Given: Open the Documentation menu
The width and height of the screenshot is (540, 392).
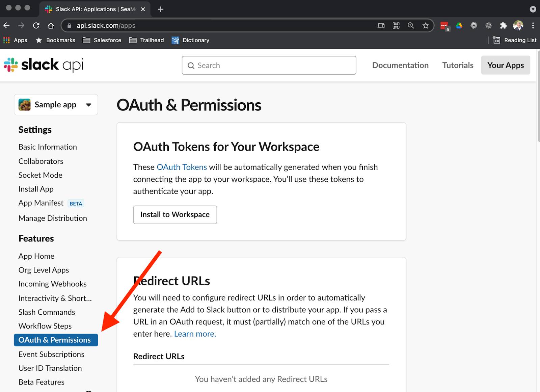Looking at the screenshot, I should pyautogui.click(x=400, y=65).
